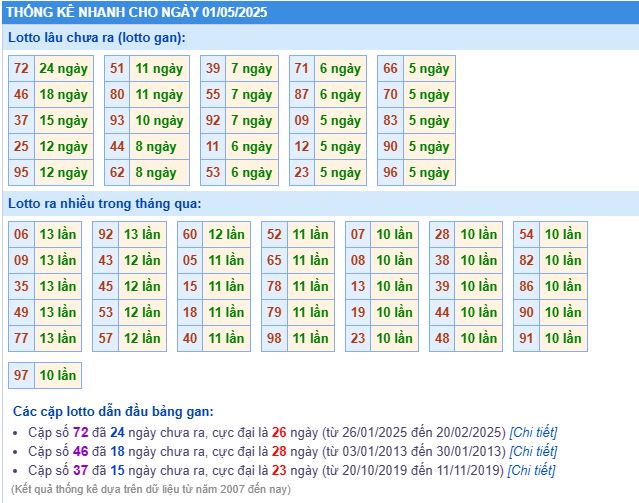Select lotto number 38 in frequency table

(442, 260)
